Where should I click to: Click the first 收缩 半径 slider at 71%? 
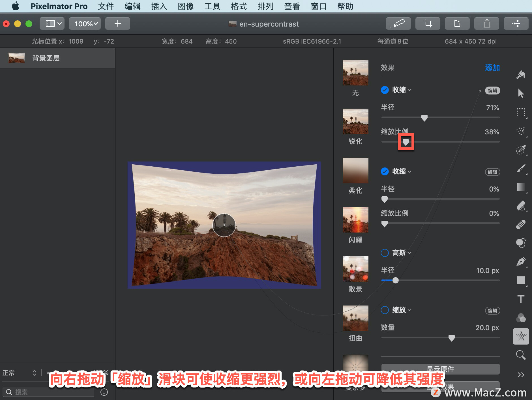(x=424, y=118)
